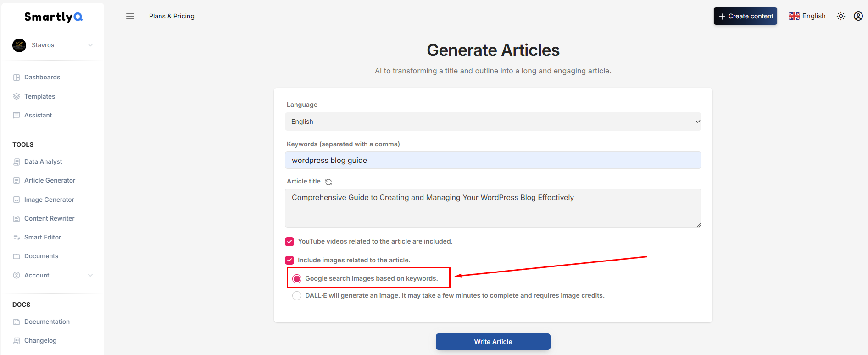Click the Stavros account name

coord(43,45)
